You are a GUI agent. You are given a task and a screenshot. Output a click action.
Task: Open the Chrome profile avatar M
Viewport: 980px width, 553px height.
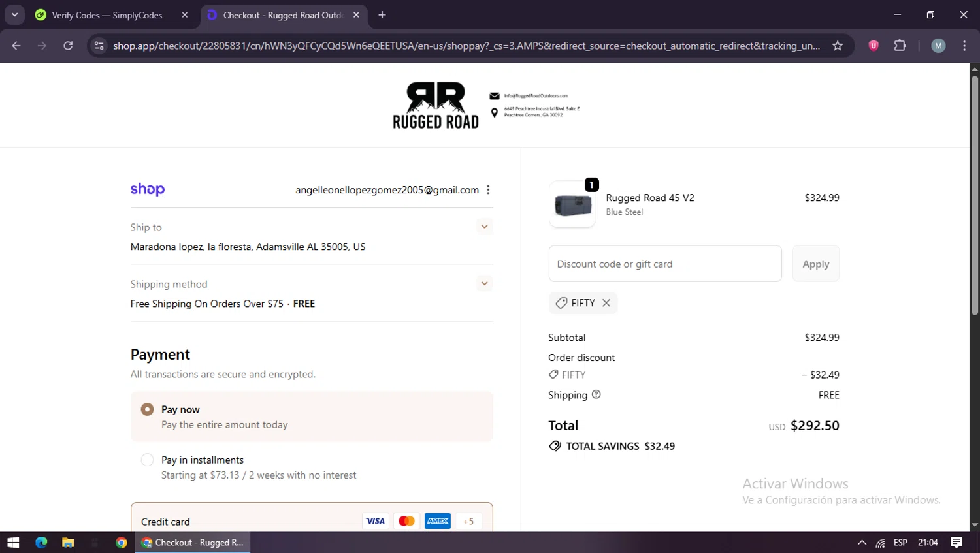point(938,46)
